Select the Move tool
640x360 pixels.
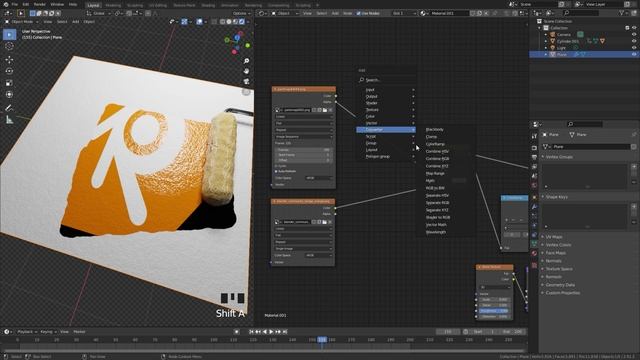(x=9, y=60)
